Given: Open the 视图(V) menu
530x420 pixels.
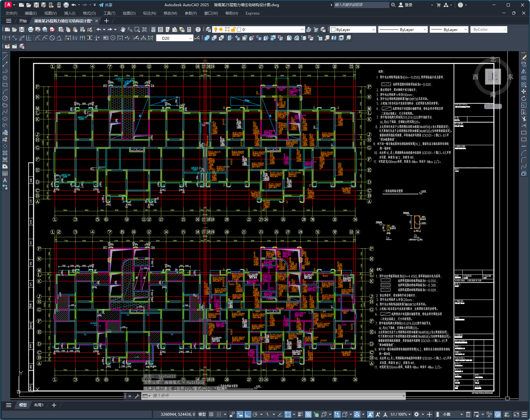Looking at the screenshot, I should click(x=50, y=13).
